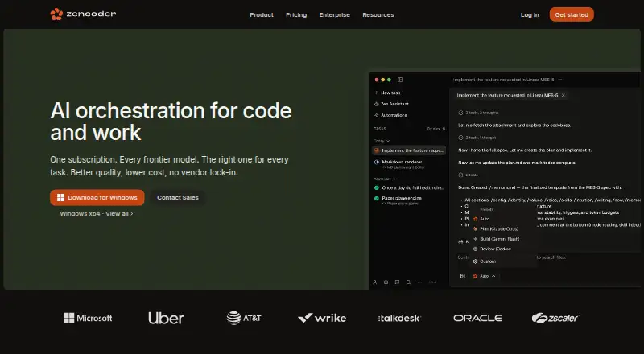Click the 'One subscription. Every frontier model' text

(169, 166)
